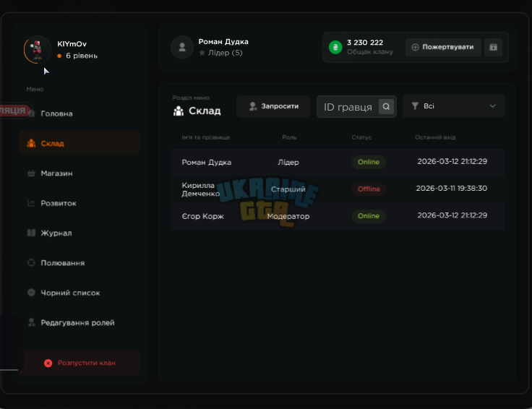532x409 pixels.
Task: Click last login 2026-03-11 19:38:30
Action: click(x=452, y=188)
